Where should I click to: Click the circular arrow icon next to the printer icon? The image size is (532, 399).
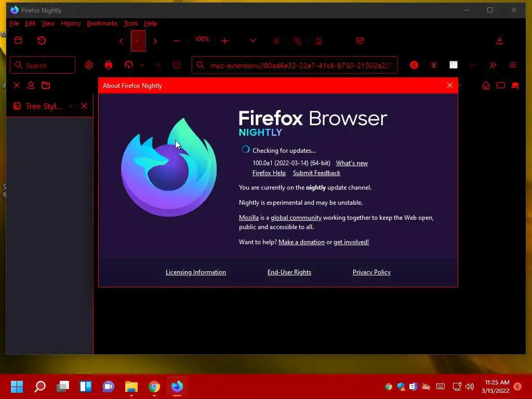(x=129, y=65)
